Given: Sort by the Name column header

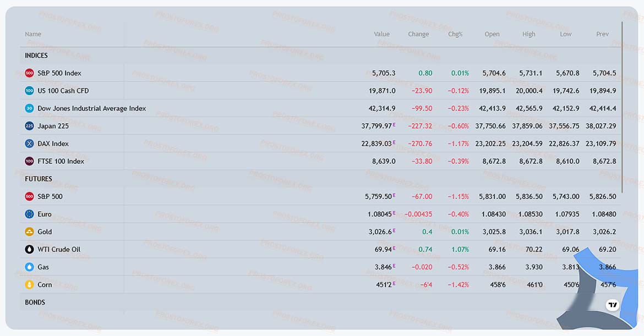Looking at the screenshot, I should (x=33, y=34).
